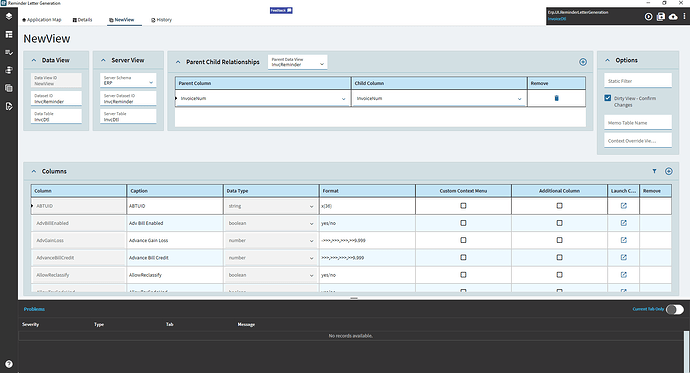Click the save icon in top-right toolbar

click(x=661, y=17)
